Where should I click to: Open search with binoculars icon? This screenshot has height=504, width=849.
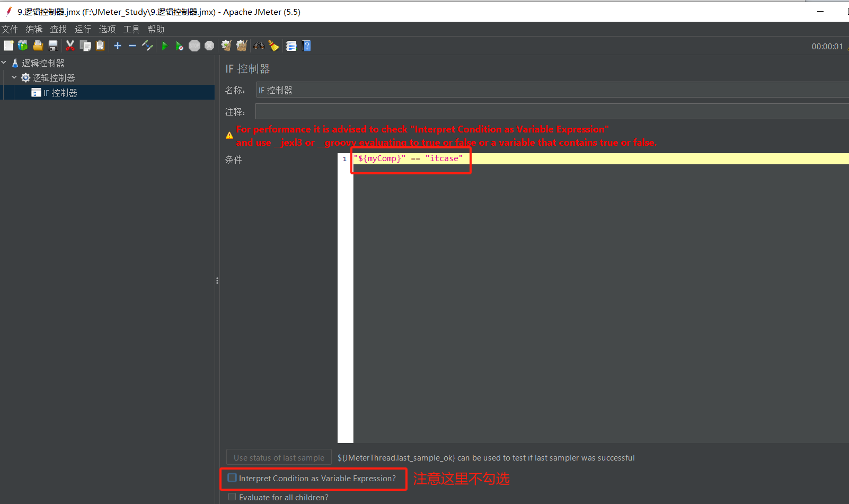(x=259, y=46)
